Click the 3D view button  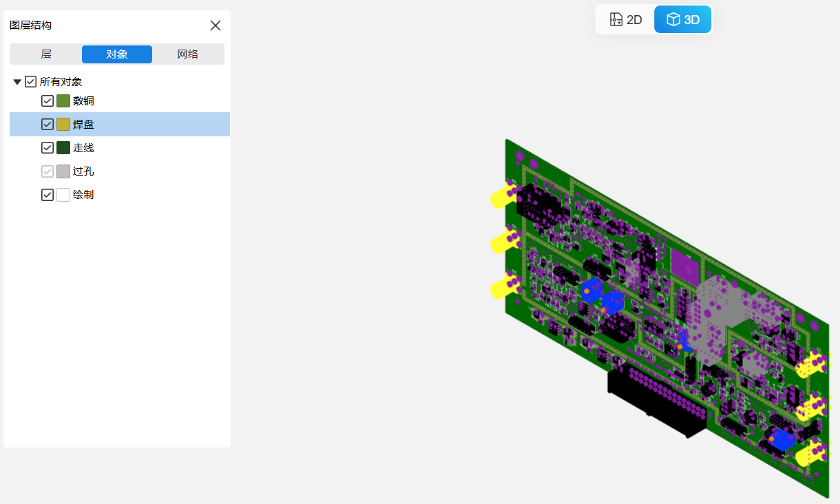click(682, 20)
